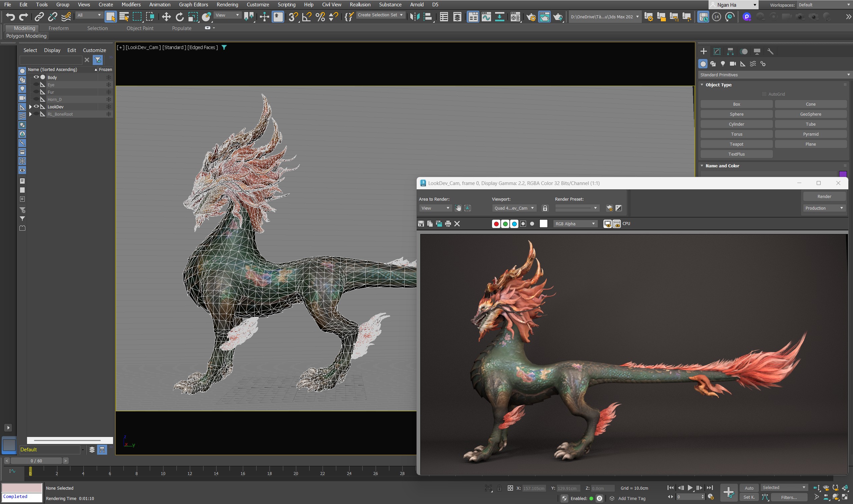
Task: Click the Render button
Action: (824, 196)
